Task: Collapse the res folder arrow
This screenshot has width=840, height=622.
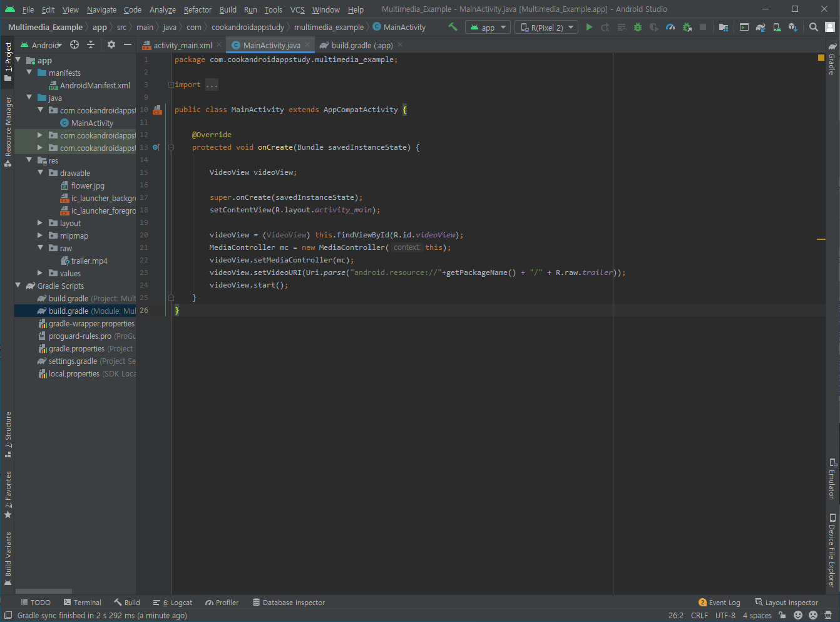Action: (29, 160)
